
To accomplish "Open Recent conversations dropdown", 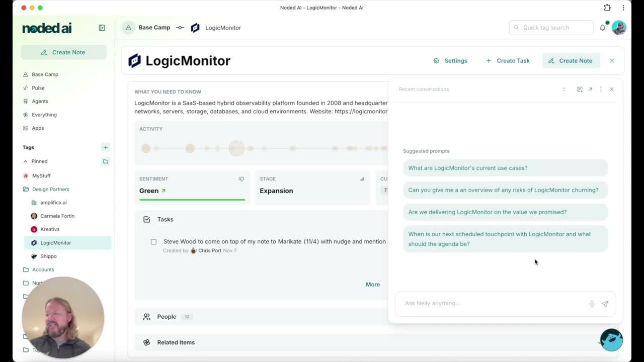I will pyautogui.click(x=564, y=89).
